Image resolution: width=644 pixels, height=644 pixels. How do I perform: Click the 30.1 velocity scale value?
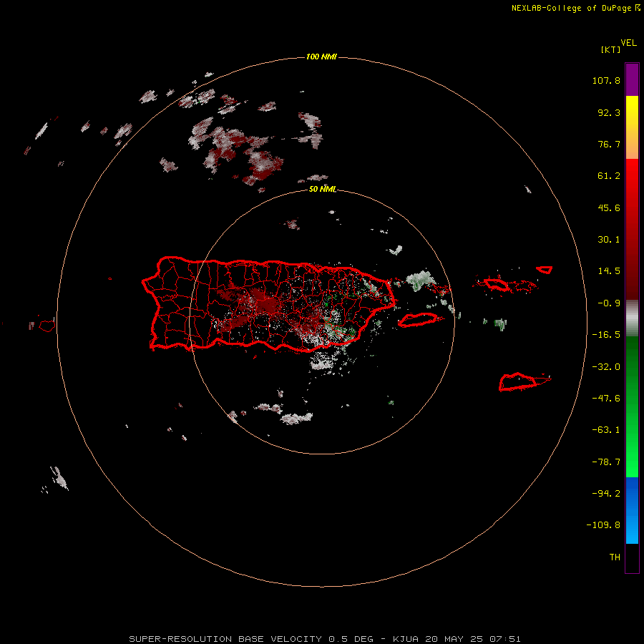(609, 240)
